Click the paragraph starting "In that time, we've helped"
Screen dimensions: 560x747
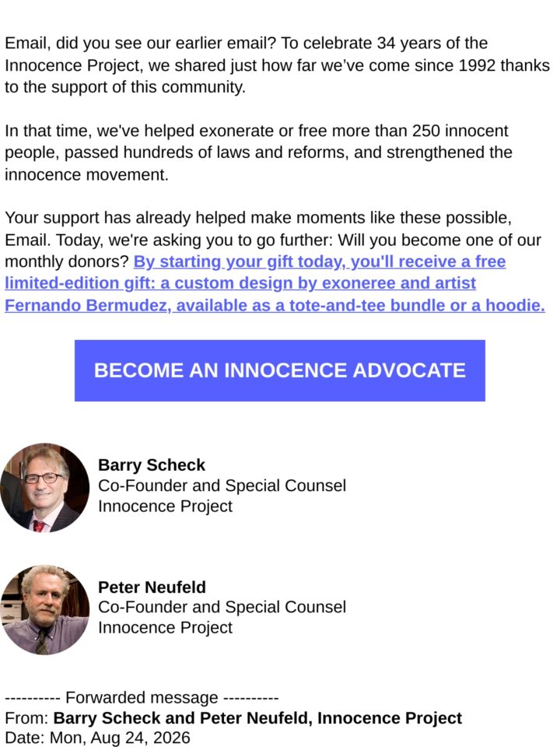[258, 153]
